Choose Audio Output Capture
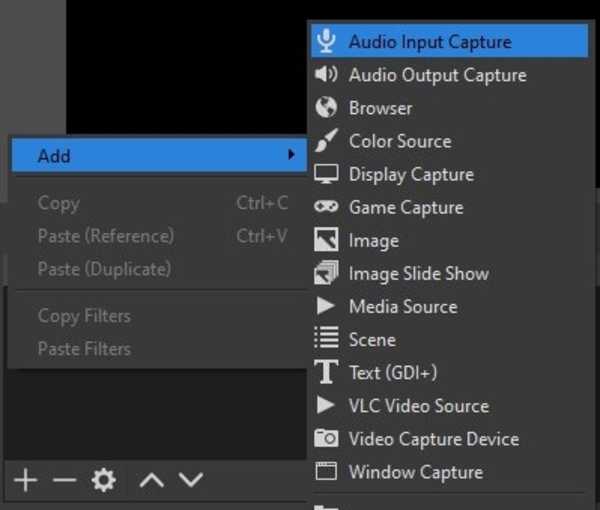 pyautogui.click(x=450, y=74)
